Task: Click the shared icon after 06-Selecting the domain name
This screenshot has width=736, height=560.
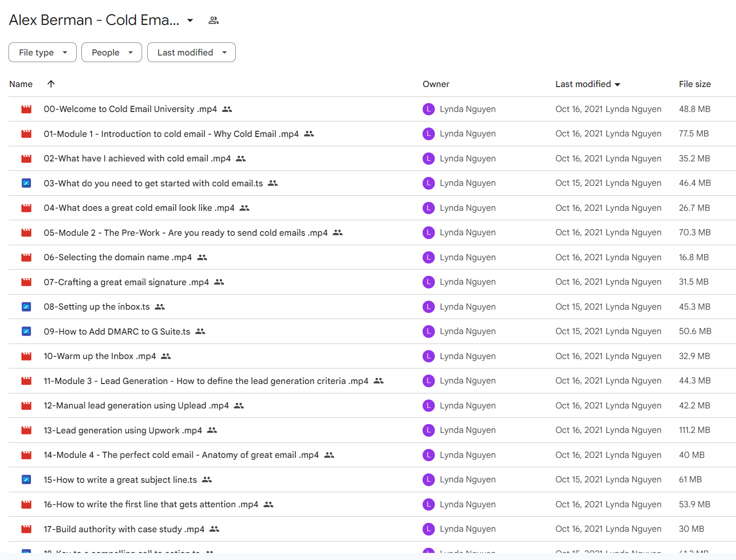Action: pyautogui.click(x=202, y=257)
